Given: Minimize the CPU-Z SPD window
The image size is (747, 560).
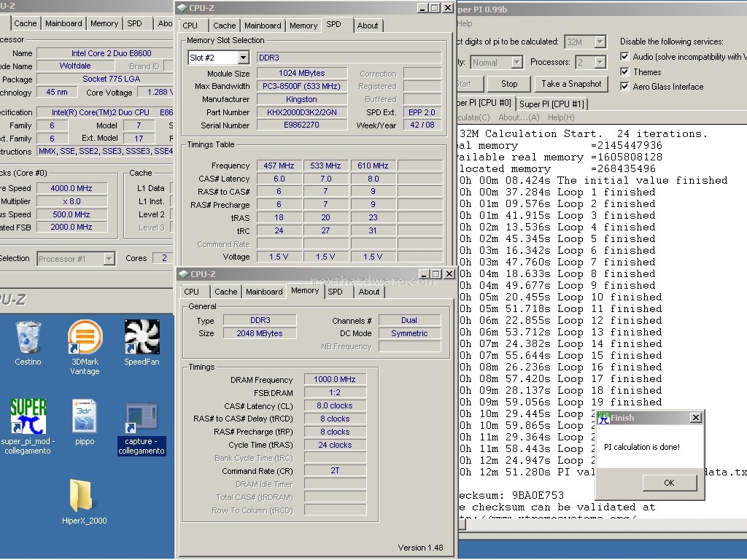Looking at the screenshot, I should pyautogui.click(x=422, y=8).
